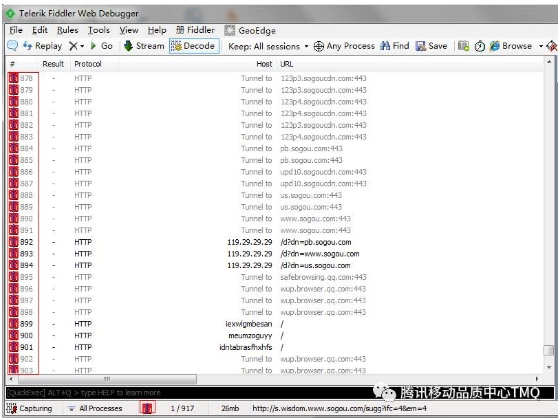
Task: Click the Replay toolbar button
Action: [x=42, y=46]
